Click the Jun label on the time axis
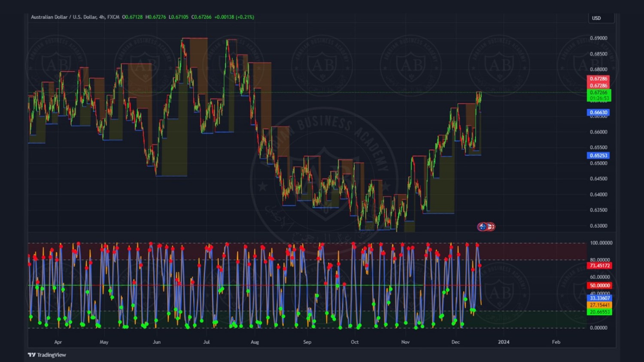 (157, 342)
